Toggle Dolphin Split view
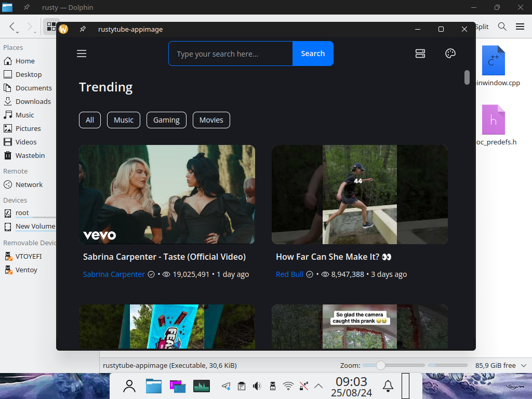Image resolution: width=532 pixels, height=399 pixels. tap(482, 26)
